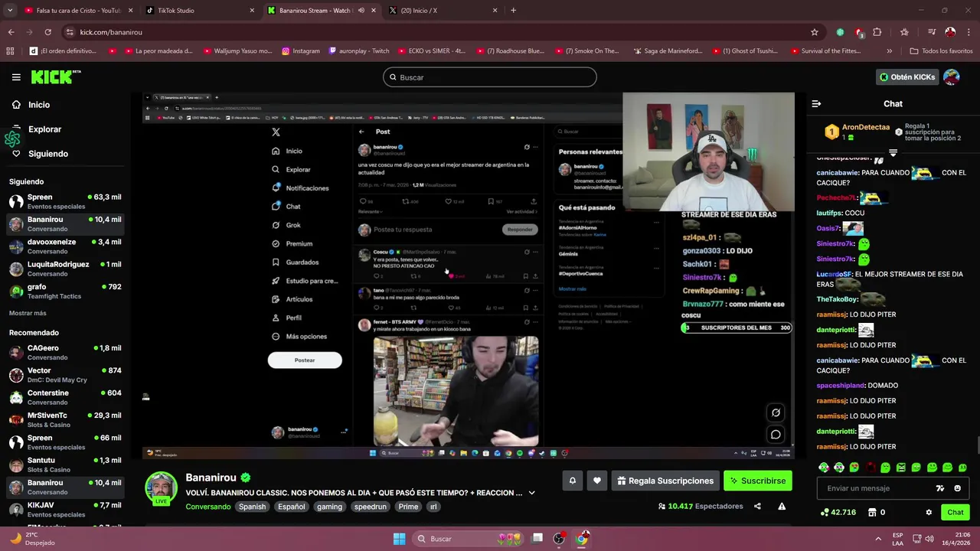Switch to the YouTube Falsa tu cara tab
Screen dimensions: 980x551
[x=78, y=11]
